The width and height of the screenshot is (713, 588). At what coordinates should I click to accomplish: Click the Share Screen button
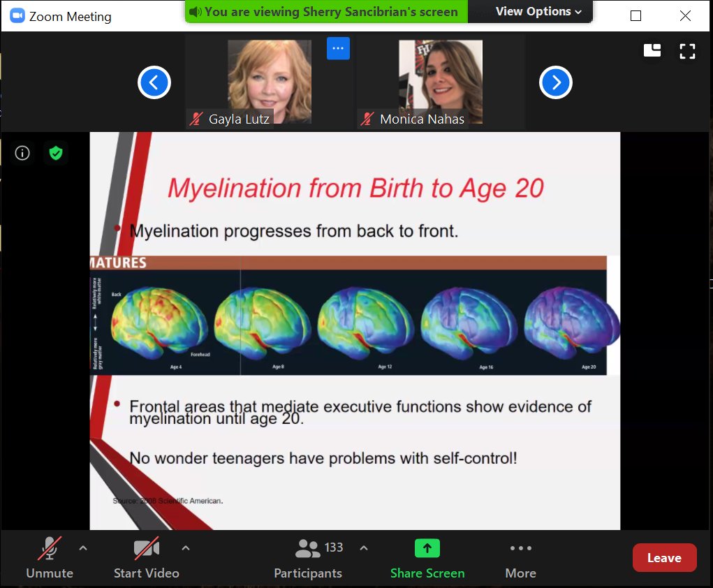427,557
